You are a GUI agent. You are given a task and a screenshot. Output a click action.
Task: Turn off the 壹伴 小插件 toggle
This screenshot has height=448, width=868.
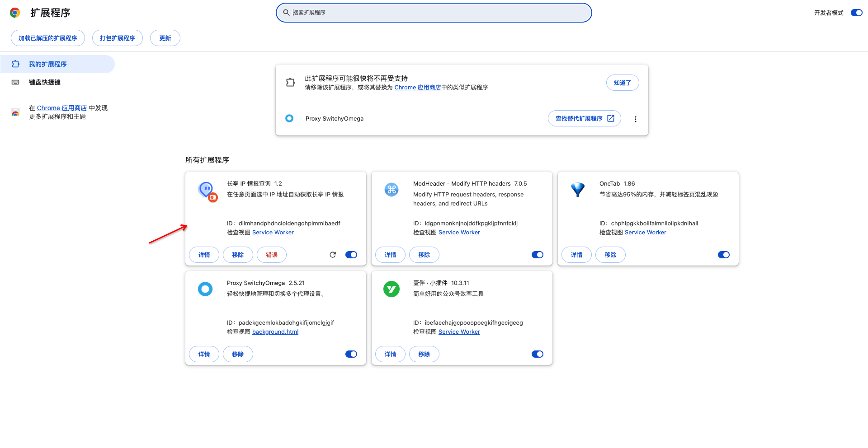[x=537, y=354]
